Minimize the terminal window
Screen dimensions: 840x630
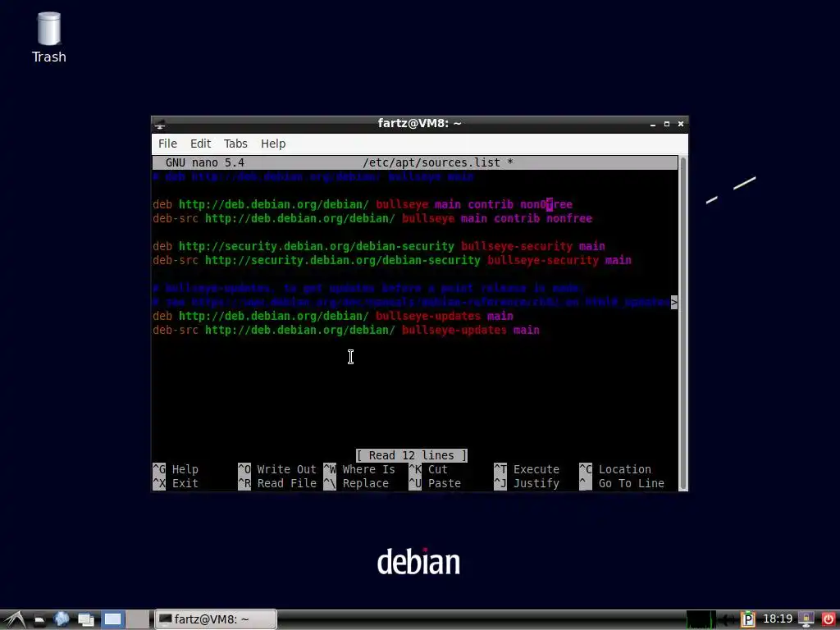653,125
